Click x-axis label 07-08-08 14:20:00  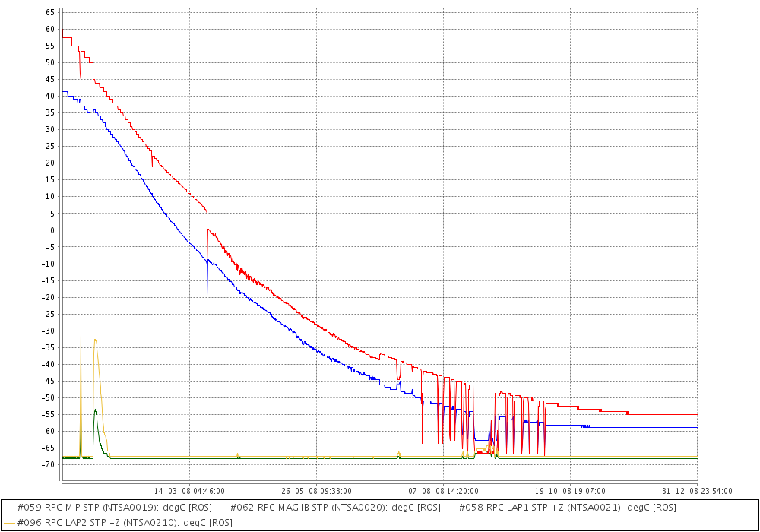(444, 491)
